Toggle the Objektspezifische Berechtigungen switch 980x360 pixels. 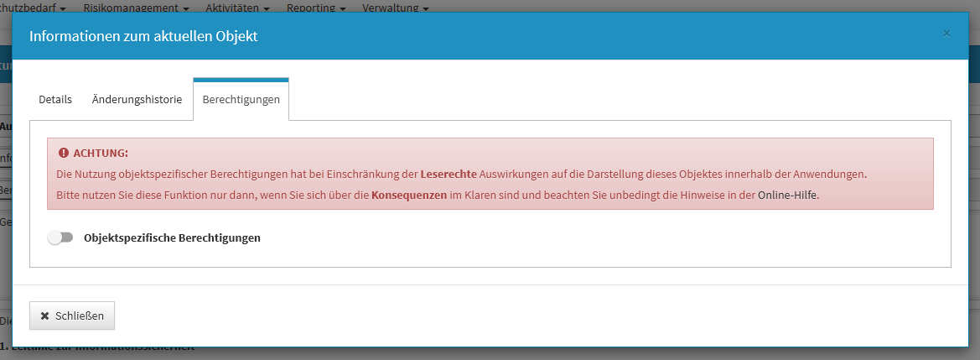click(60, 238)
